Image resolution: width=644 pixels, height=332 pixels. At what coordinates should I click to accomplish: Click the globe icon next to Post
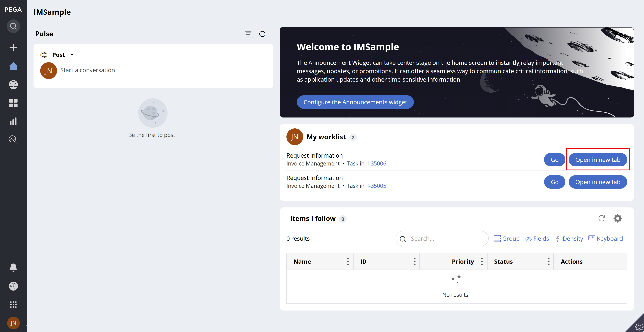[x=44, y=55]
